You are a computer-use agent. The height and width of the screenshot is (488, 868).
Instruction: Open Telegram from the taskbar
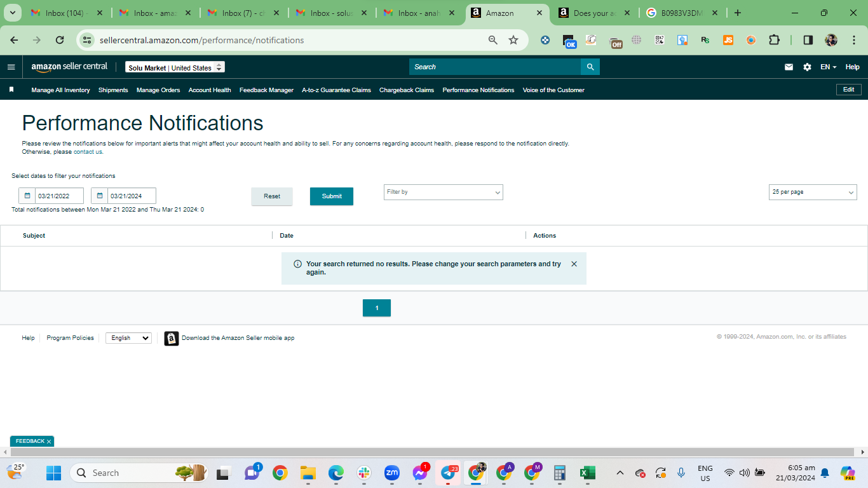pyautogui.click(x=448, y=473)
